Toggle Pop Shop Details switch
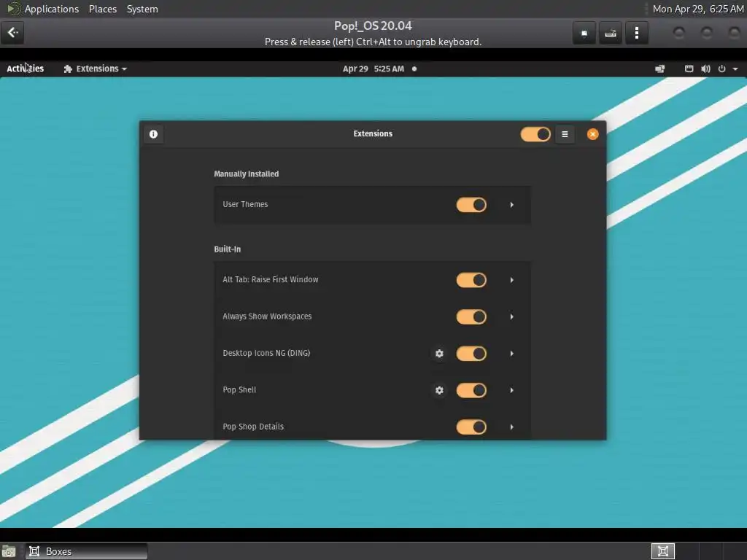Image resolution: width=747 pixels, height=560 pixels. coord(471,427)
